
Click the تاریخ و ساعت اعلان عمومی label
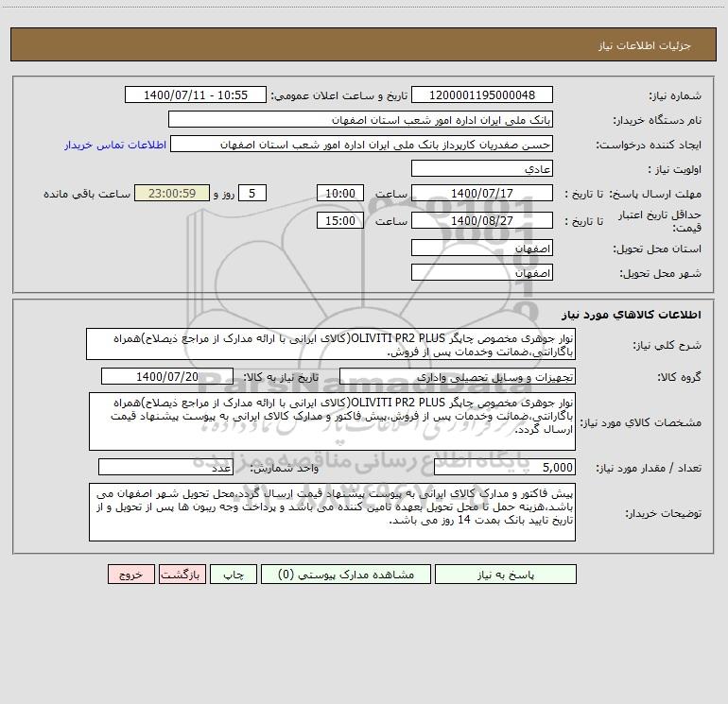pyautogui.click(x=339, y=95)
